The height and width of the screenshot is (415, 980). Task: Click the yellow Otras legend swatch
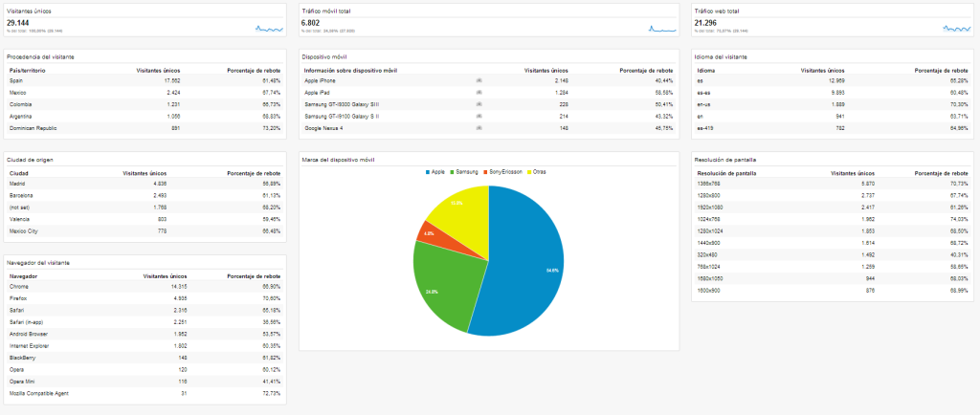(529, 171)
